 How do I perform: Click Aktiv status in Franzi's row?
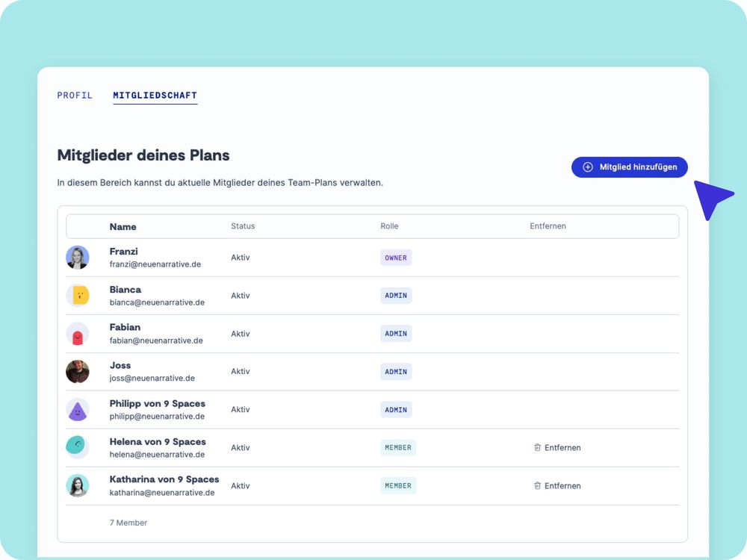241,258
